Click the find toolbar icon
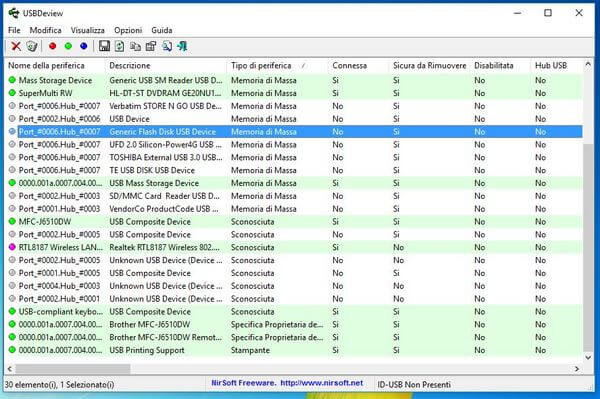 tap(167, 46)
